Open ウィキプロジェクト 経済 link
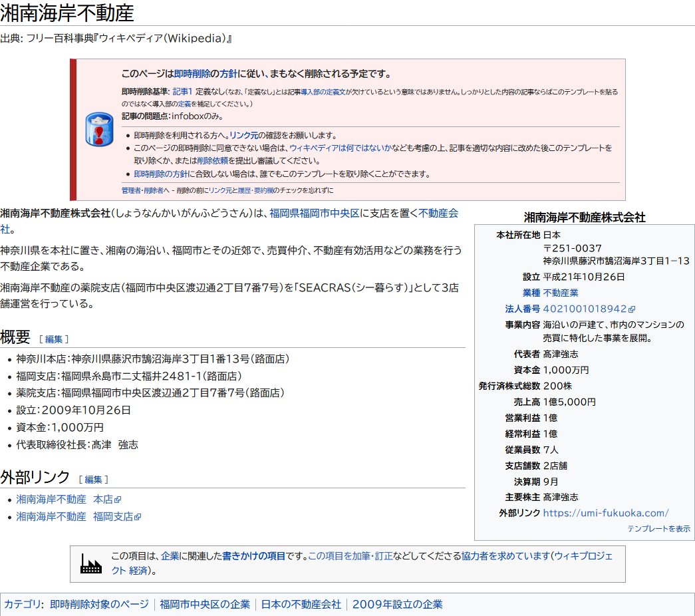The width and height of the screenshot is (695, 616). 583,555
